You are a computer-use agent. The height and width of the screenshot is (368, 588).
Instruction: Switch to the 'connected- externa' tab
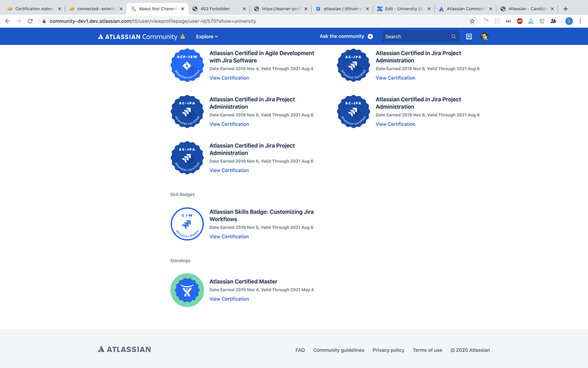(97, 9)
